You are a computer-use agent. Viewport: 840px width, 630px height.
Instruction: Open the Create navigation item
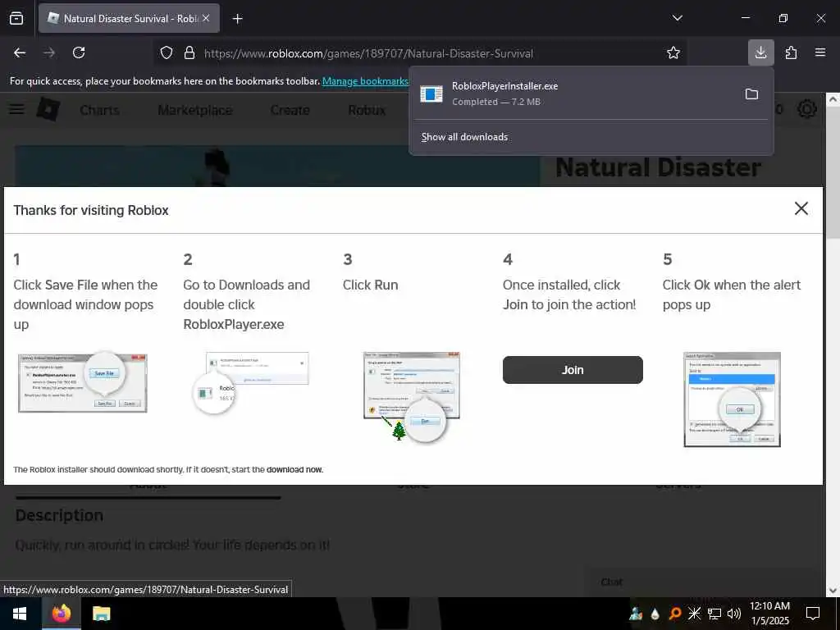[290, 111]
